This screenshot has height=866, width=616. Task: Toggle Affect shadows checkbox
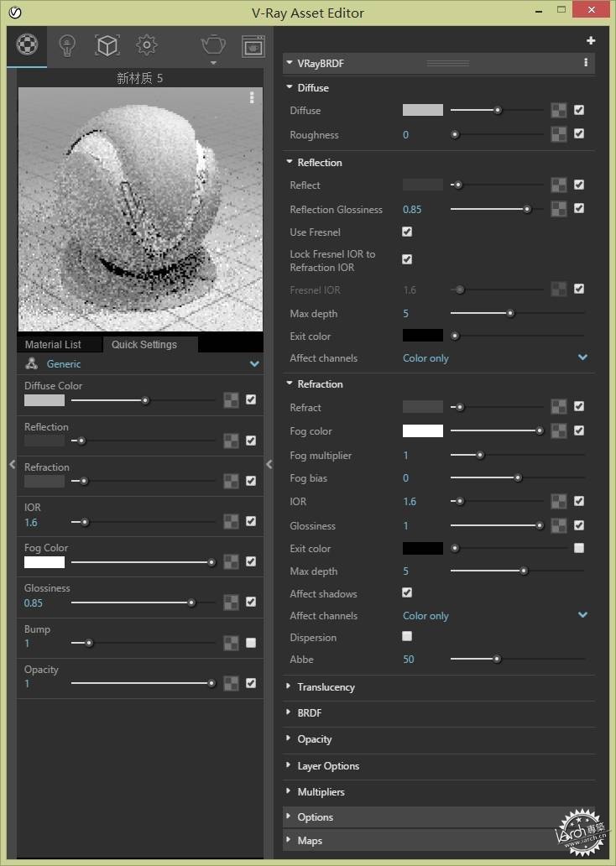tap(407, 592)
